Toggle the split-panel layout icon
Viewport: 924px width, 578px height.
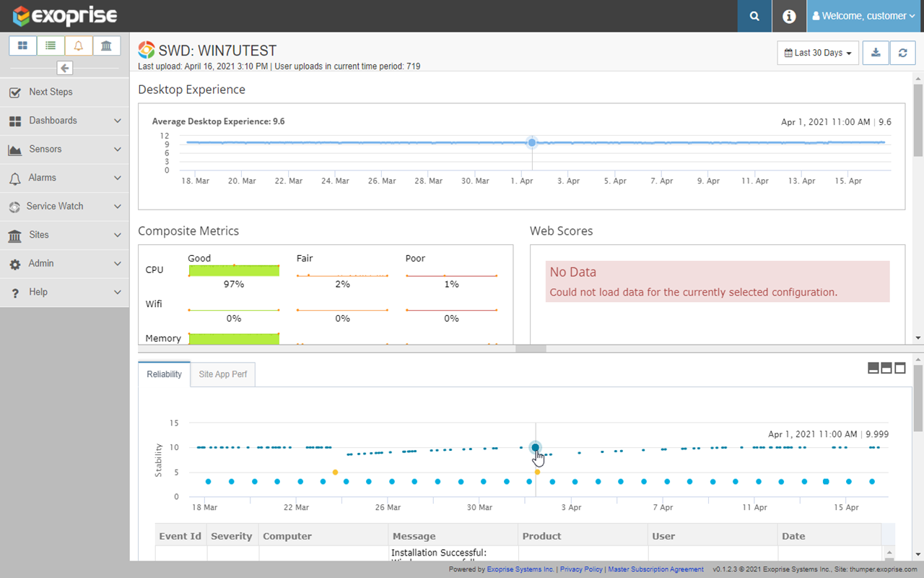pyautogui.click(x=886, y=368)
